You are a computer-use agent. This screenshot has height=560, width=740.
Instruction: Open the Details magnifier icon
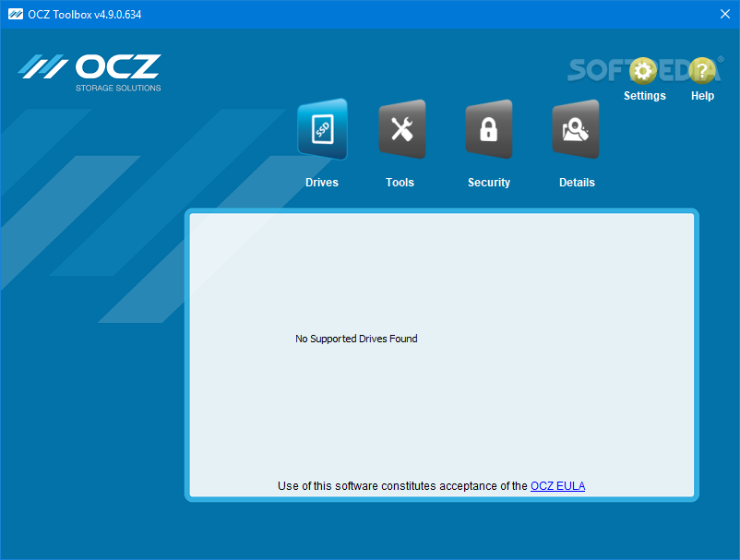tap(575, 129)
